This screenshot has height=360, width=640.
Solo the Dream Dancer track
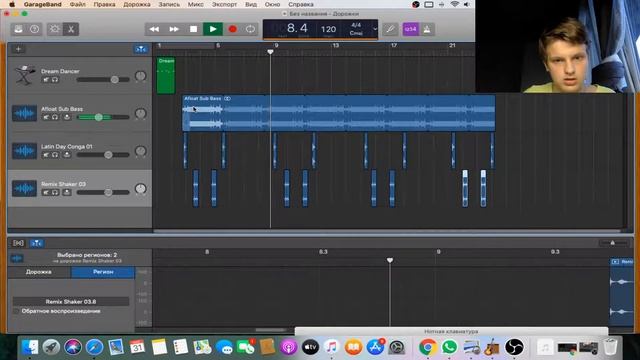[x=55, y=80]
